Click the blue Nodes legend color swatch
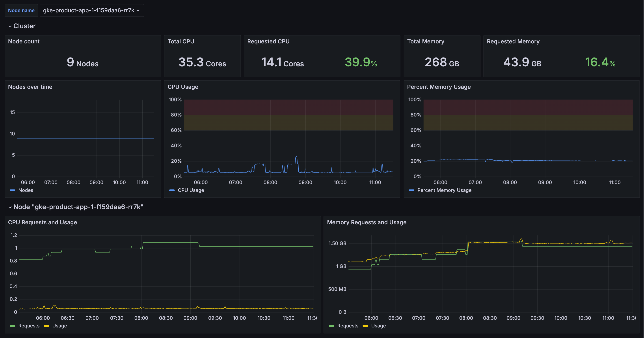644x338 pixels. (12, 190)
